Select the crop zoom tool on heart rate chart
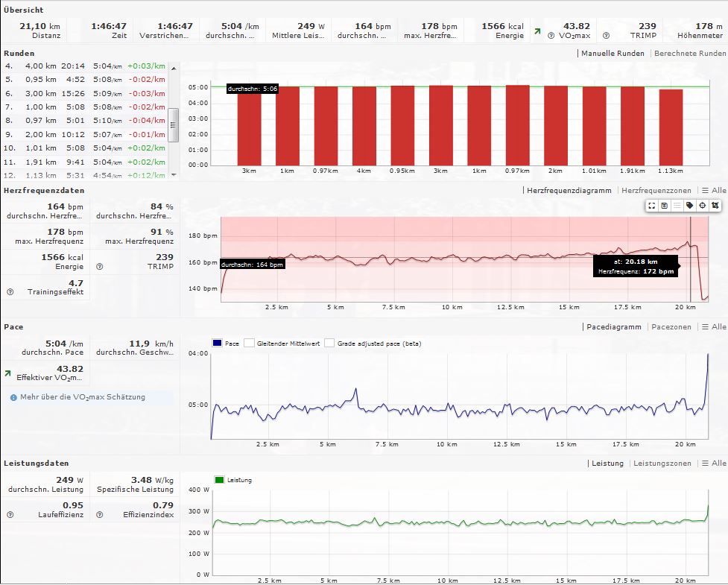This screenshot has width=728, height=585. pos(715,206)
